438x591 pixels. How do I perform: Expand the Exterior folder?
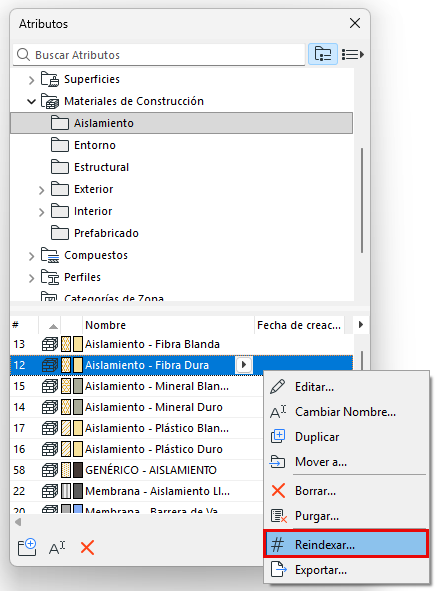click(41, 190)
